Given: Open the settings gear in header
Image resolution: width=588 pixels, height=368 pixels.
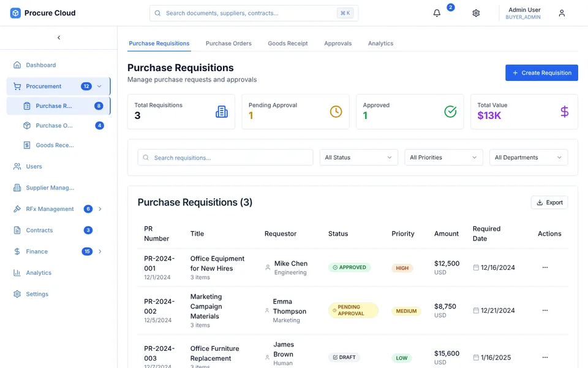Looking at the screenshot, I should 476,13.
